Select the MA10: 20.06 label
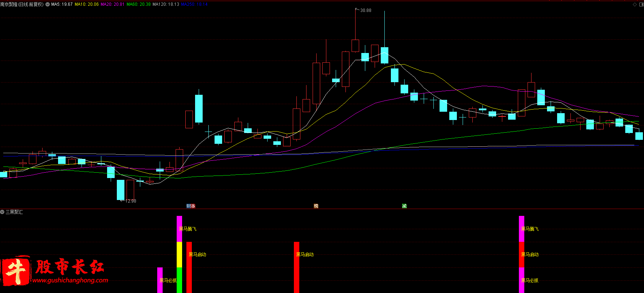The height and width of the screenshot is (293, 644). 87,4
